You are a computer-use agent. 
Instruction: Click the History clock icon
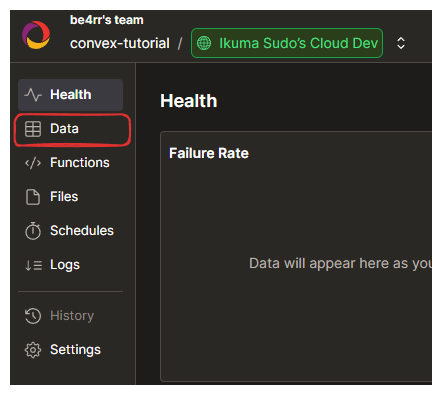click(33, 316)
